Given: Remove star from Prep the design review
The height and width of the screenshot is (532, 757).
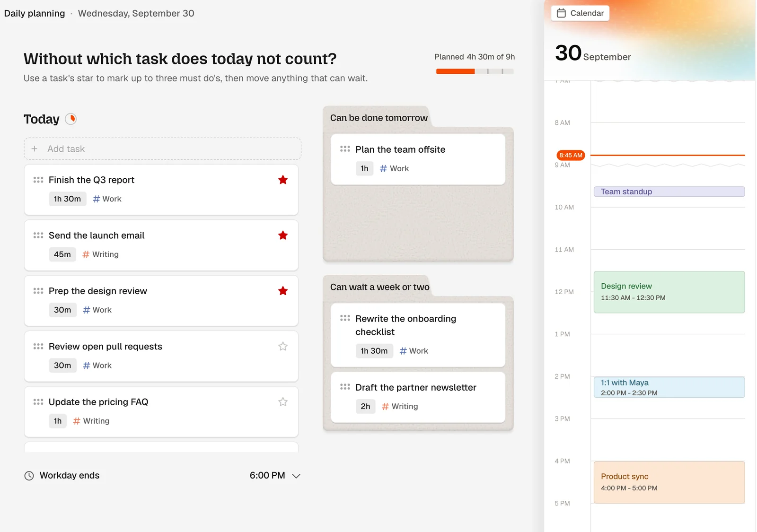Looking at the screenshot, I should click(x=283, y=291).
